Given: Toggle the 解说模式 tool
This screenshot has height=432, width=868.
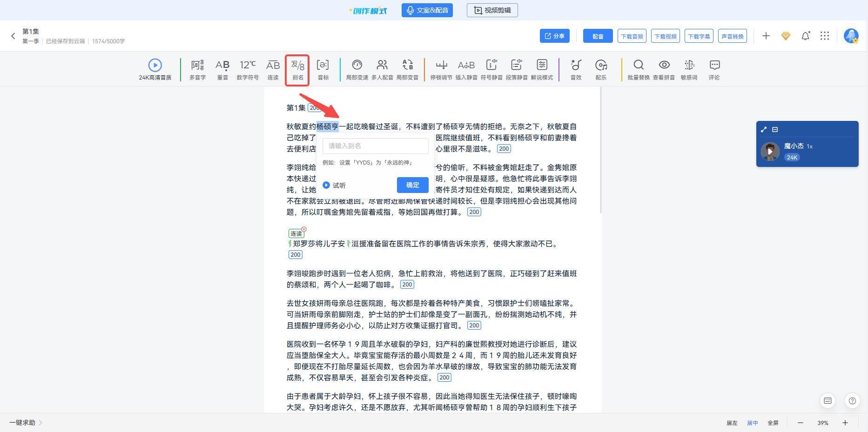Looking at the screenshot, I should pos(542,70).
